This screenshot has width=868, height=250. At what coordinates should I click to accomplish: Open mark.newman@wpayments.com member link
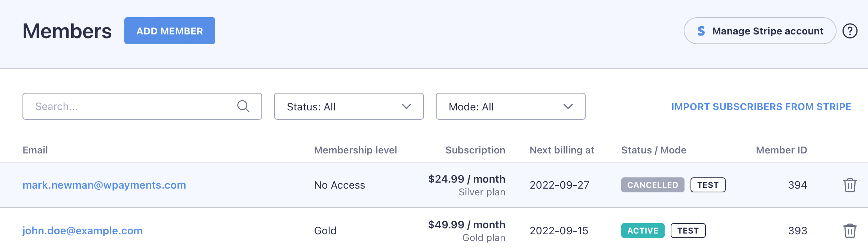pyautogui.click(x=104, y=185)
